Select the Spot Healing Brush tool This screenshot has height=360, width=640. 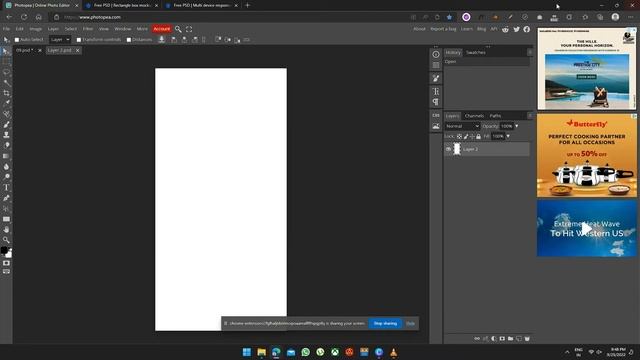click(6, 114)
